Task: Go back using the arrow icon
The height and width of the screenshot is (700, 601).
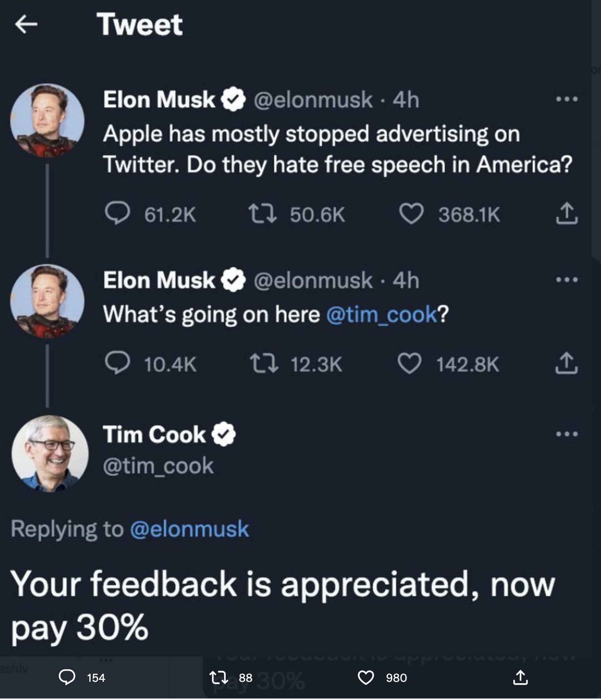Action: tap(26, 25)
